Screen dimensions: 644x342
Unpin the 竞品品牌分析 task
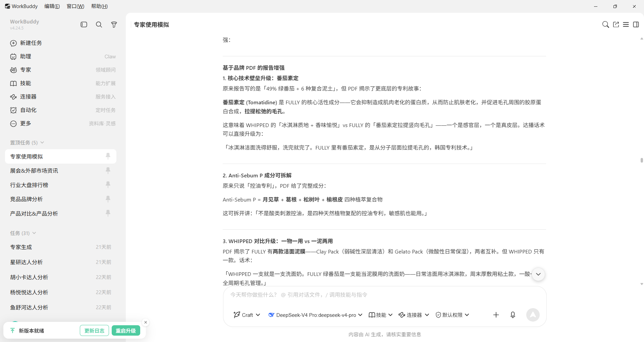108,199
